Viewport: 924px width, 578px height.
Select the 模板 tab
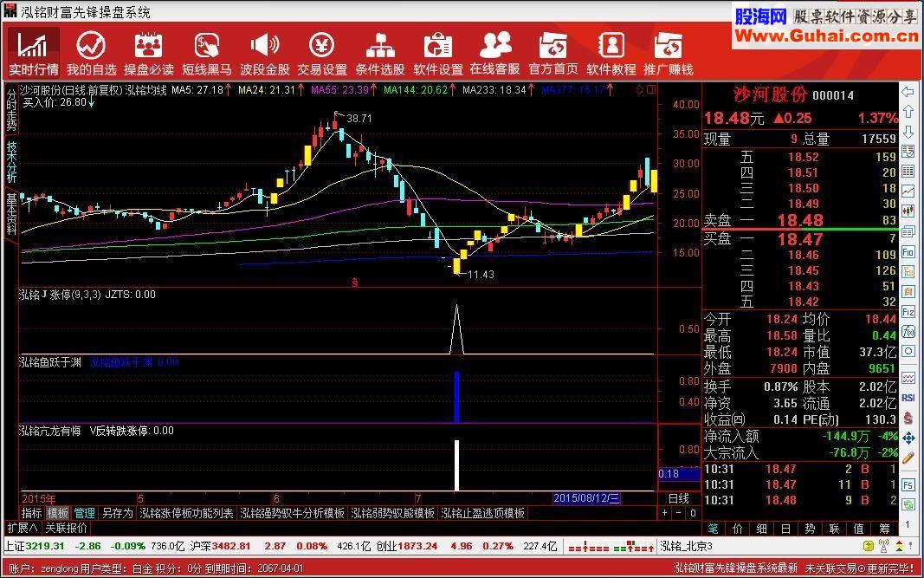pyautogui.click(x=58, y=513)
